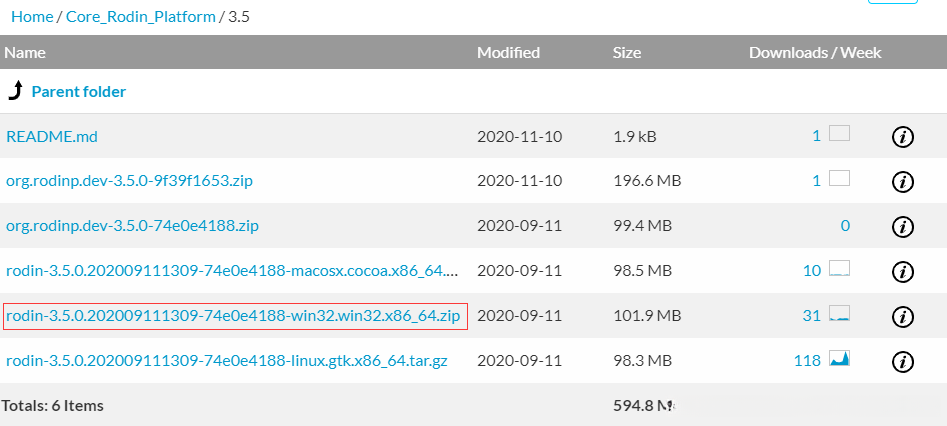This screenshot has height=426, width=947.
Task: Download rodin linux.gtk.x86_64.tar.gz
Action: pos(226,361)
